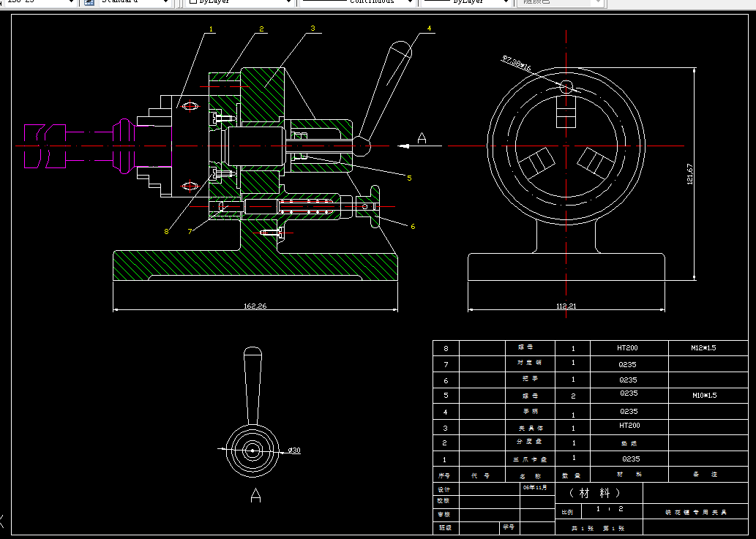Image resolution: width=756 pixels, height=539 pixels.
Task: Open the Continuous linetype dropdown
Action: tap(410, 2)
